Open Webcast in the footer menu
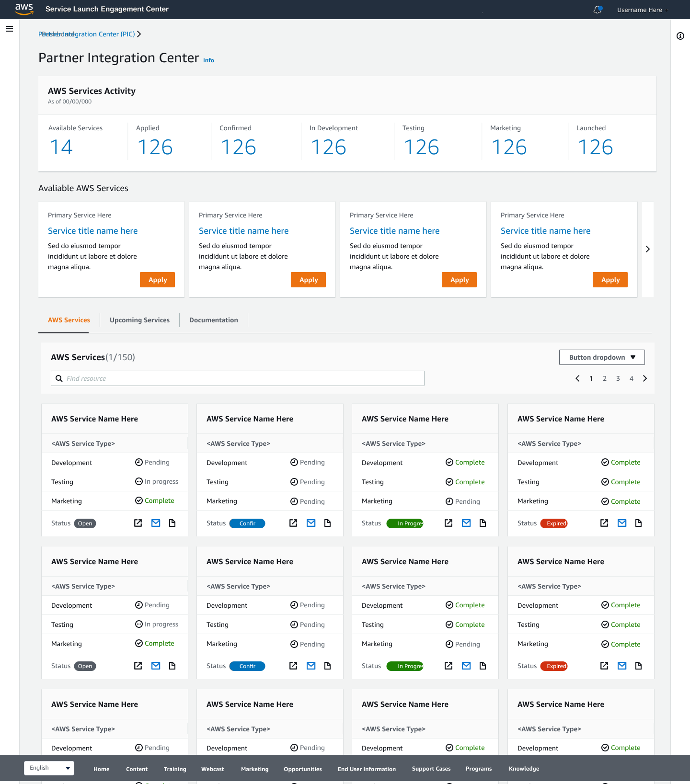 213,769
